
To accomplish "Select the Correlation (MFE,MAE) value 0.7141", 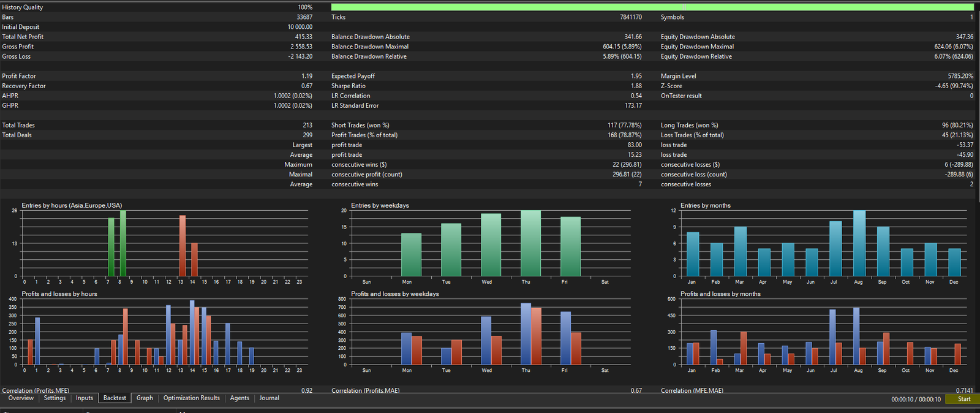I will click(965, 390).
